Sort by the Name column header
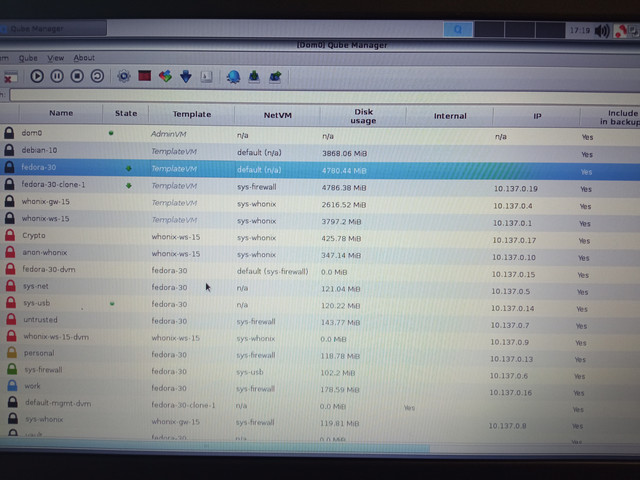 [x=61, y=113]
